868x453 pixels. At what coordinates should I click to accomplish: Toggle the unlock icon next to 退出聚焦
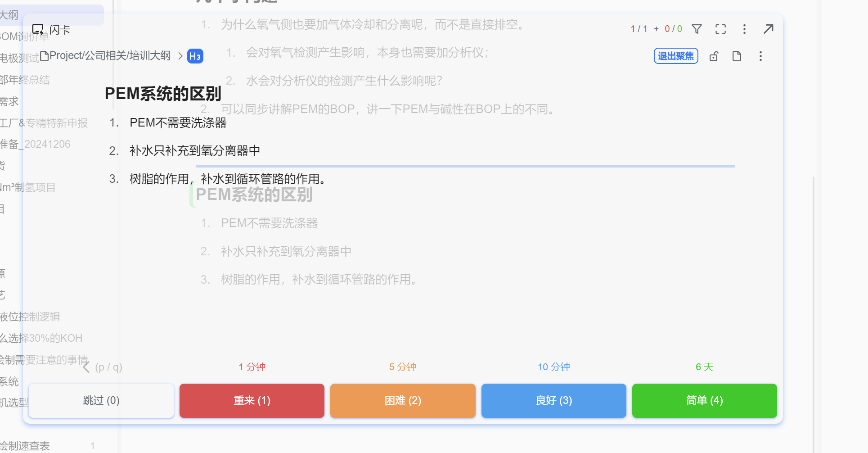[x=714, y=56]
